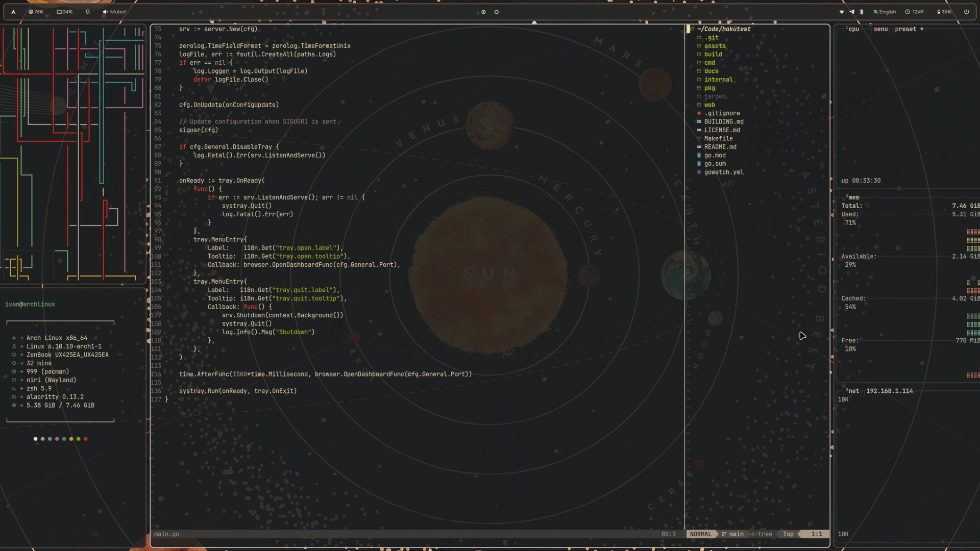The width and height of the screenshot is (980, 551).
Task: Click the Arch Linux launcher icon
Action: tap(13, 12)
